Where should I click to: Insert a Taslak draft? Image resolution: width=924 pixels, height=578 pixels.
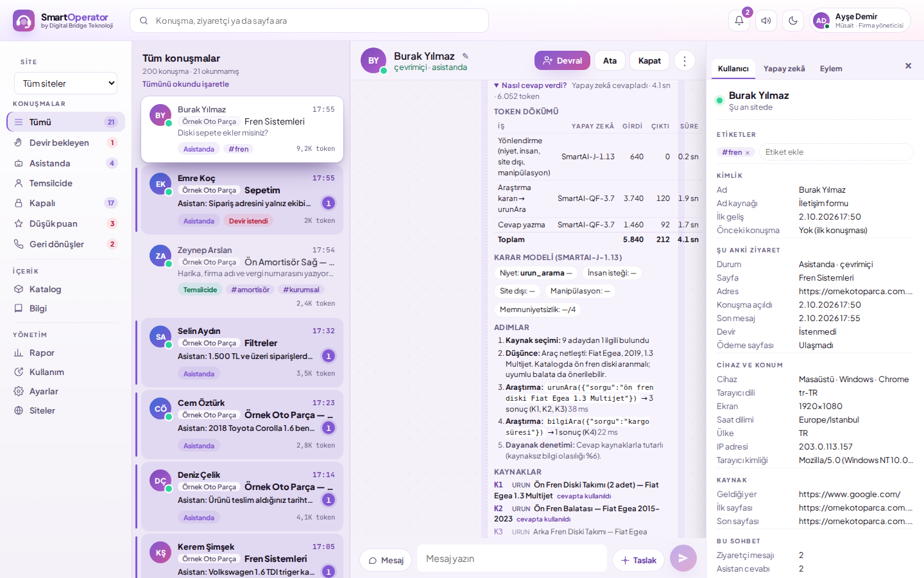pyautogui.click(x=638, y=560)
